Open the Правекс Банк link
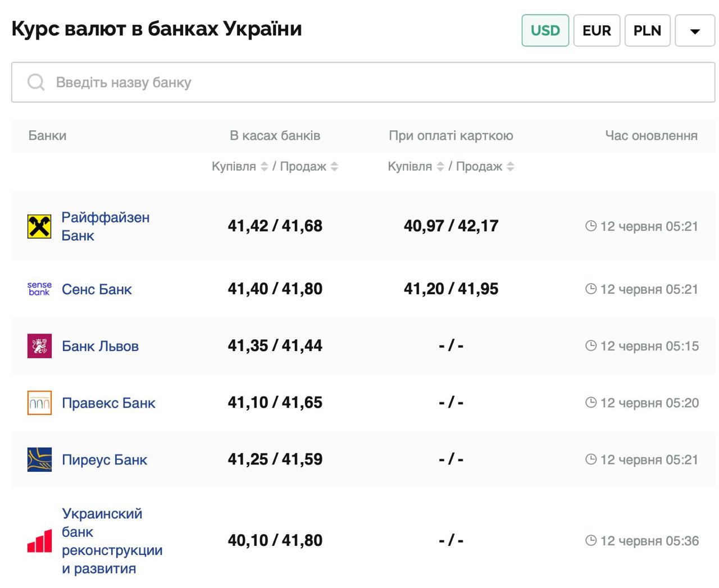Image resolution: width=719 pixels, height=588 pixels. pos(108,403)
